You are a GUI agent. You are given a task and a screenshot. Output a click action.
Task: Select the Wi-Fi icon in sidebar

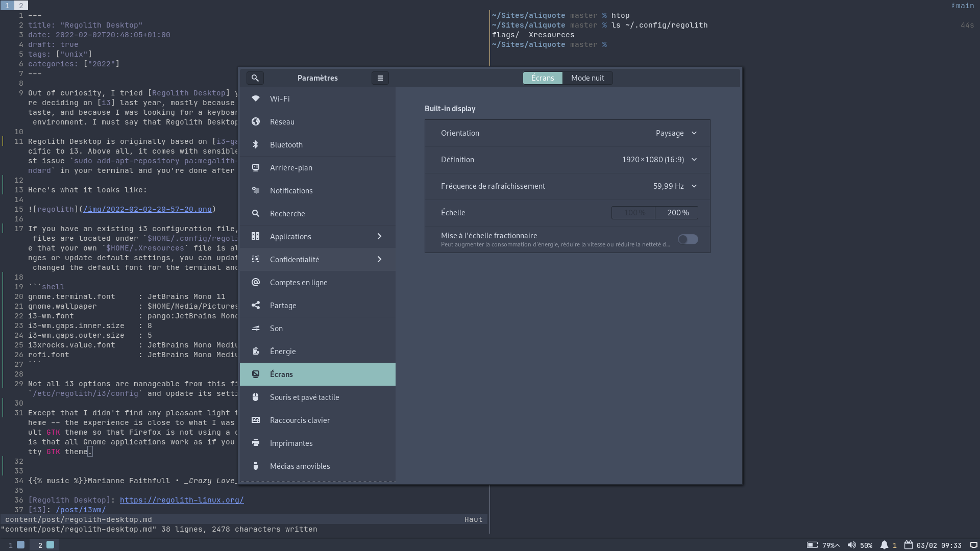click(x=256, y=98)
